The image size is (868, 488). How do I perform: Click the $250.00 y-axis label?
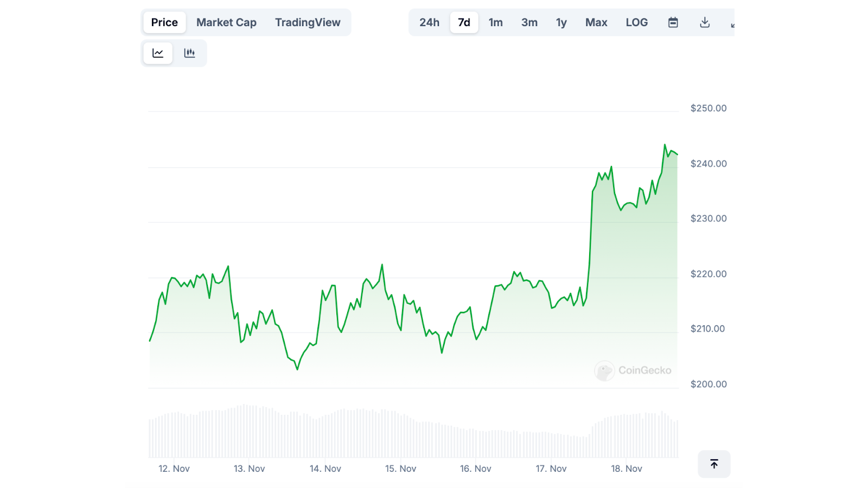tap(709, 108)
